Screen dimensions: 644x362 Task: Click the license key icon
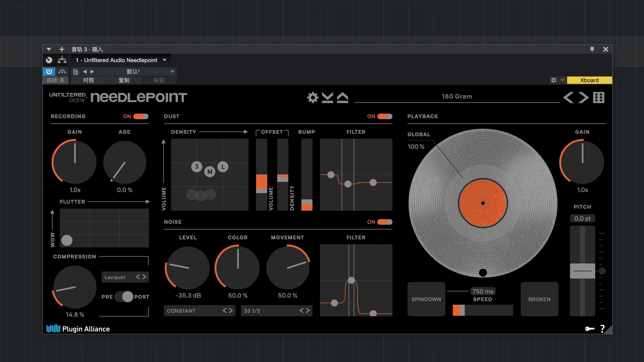tap(590, 329)
